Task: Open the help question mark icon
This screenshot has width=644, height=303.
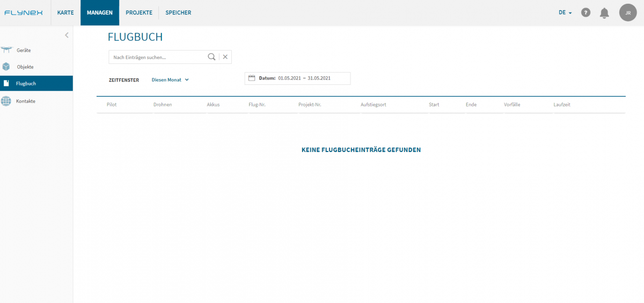Action: click(x=586, y=12)
